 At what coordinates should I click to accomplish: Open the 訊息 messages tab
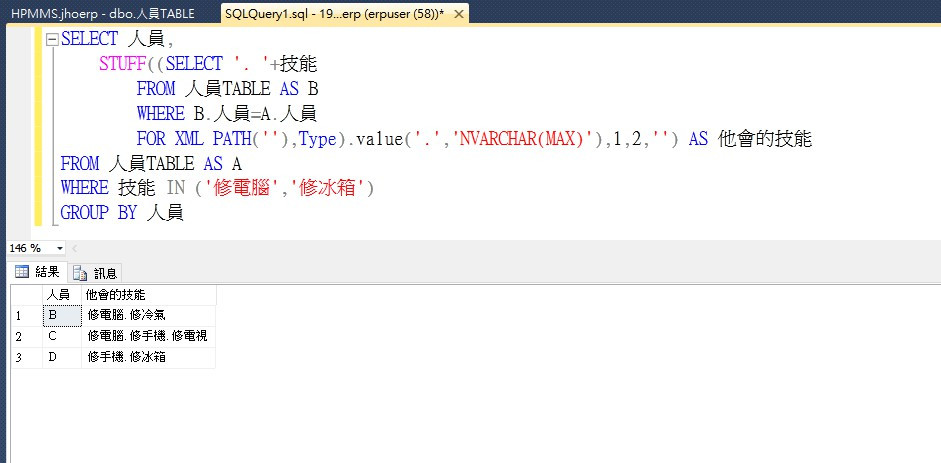click(95, 273)
